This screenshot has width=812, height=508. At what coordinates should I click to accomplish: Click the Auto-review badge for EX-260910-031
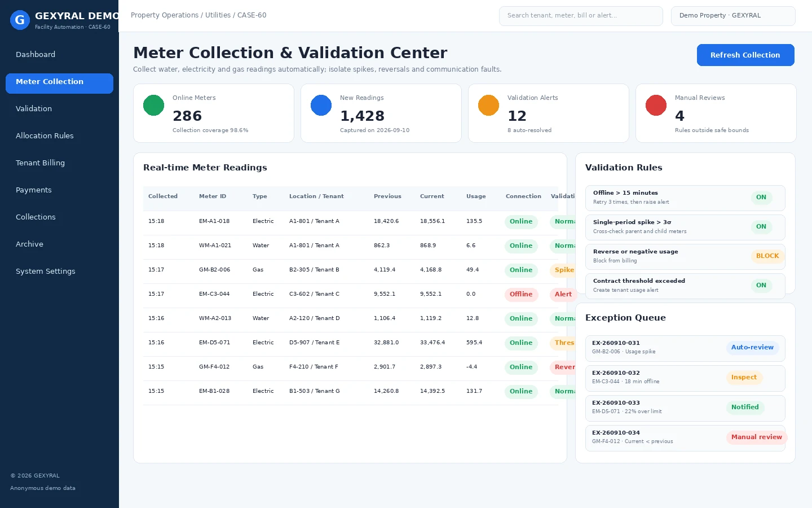click(752, 348)
